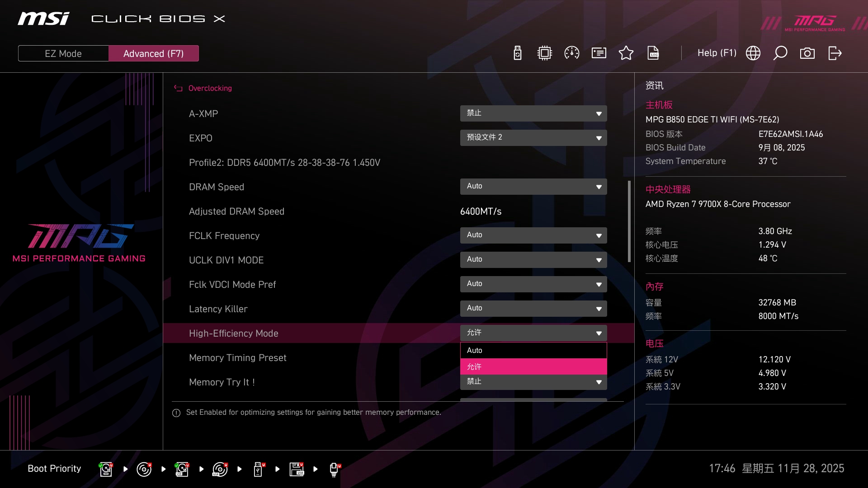
Task: Click the exit arrow icon
Action: (835, 53)
